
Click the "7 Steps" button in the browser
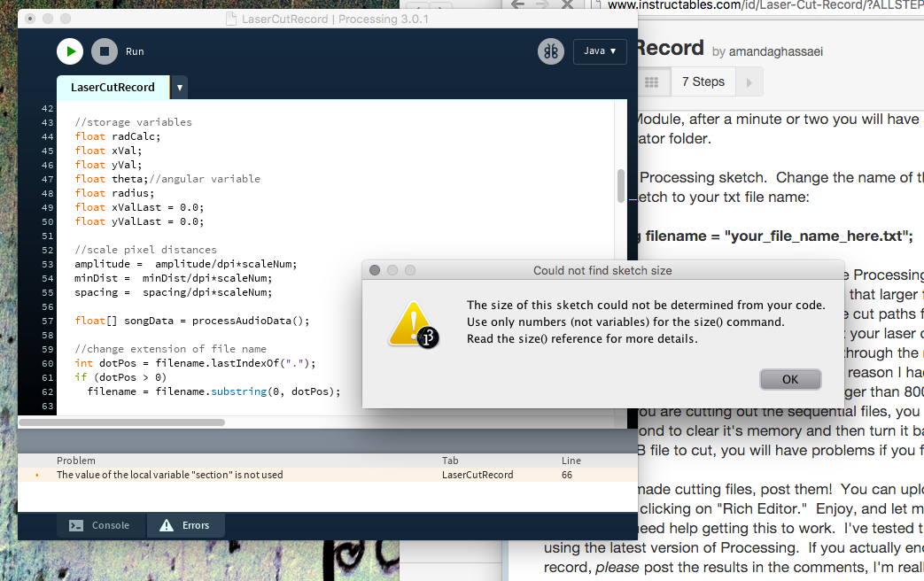703,81
